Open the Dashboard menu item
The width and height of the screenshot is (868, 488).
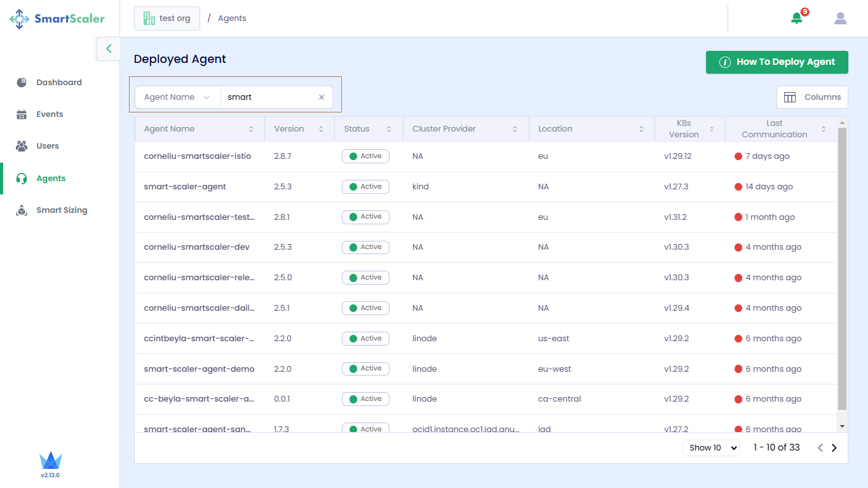pyautogui.click(x=59, y=83)
